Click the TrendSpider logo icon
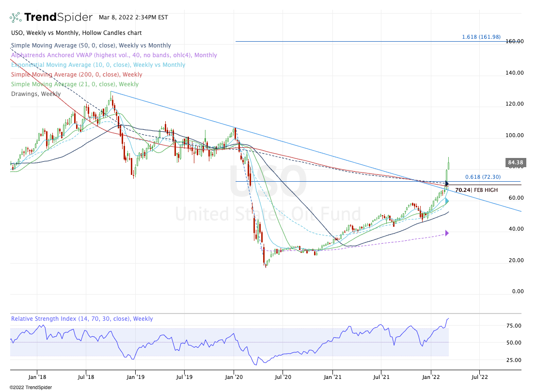 tap(16, 17)
